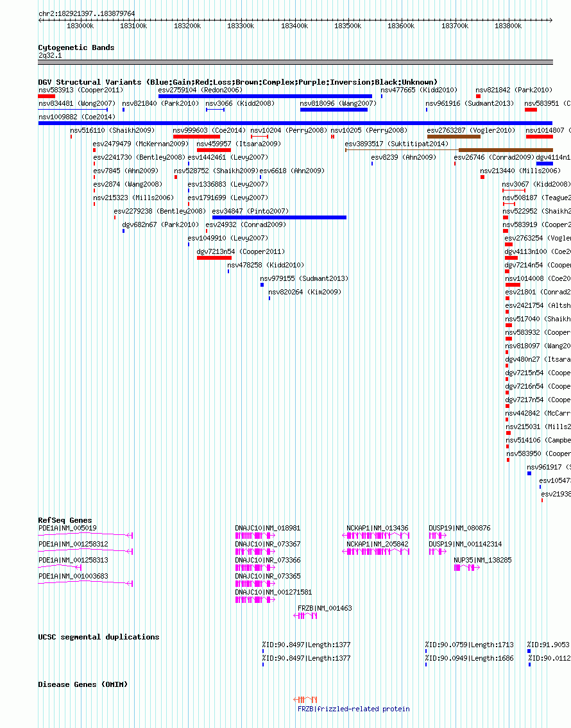Click the chr2:182921397..183879764 coordinate label
Screen dimensions: 571x728
pos(87,14)
